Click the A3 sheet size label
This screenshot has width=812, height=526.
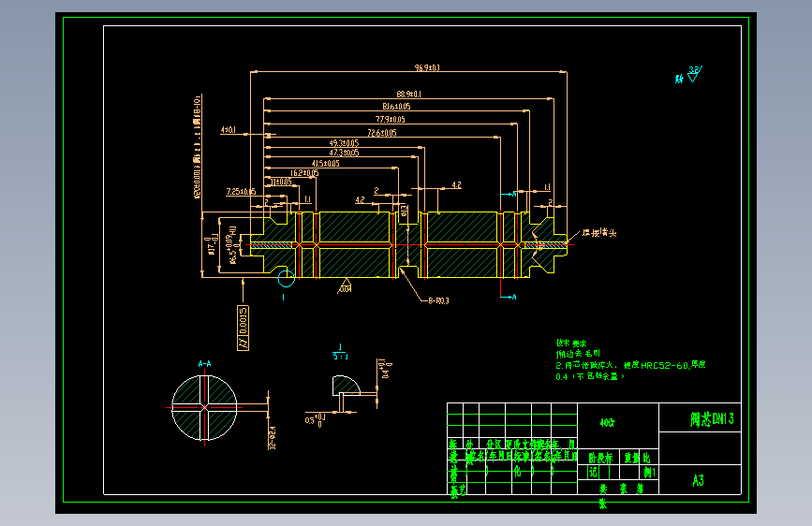pos(698,481)
